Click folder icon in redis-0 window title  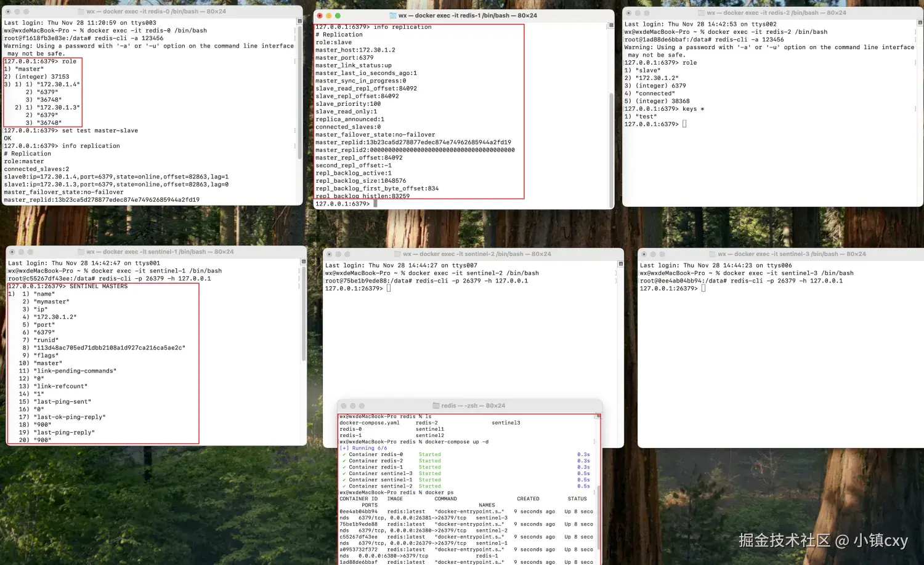pyautogui.click(x=81, y=12)
